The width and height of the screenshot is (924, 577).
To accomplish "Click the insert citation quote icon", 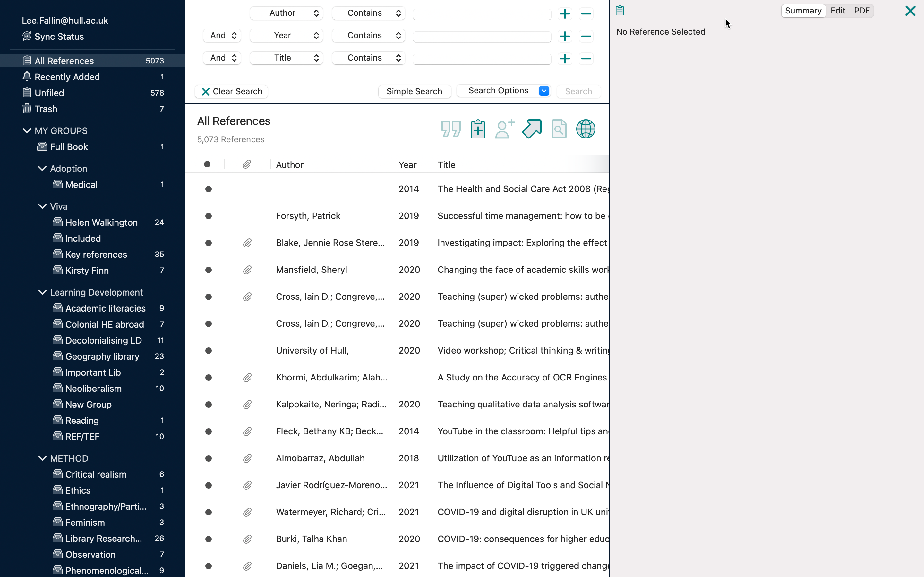I will pos(450,129).
